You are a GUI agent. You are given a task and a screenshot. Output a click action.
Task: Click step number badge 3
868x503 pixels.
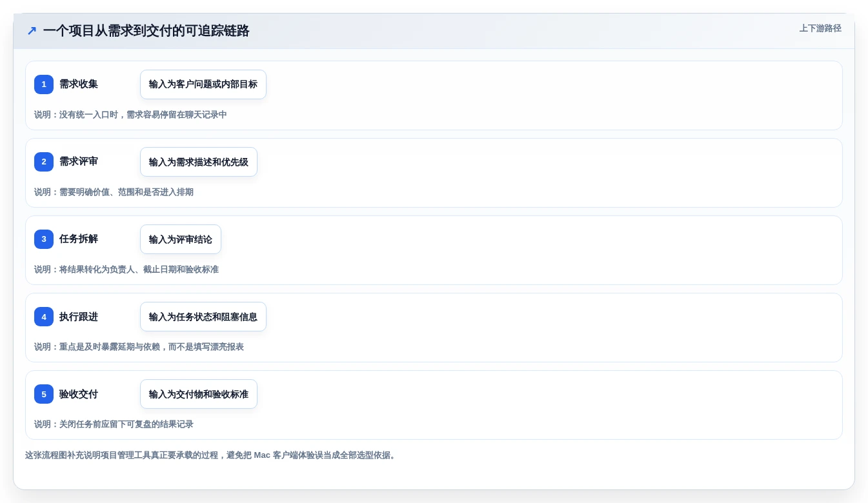tap(44, 239)
